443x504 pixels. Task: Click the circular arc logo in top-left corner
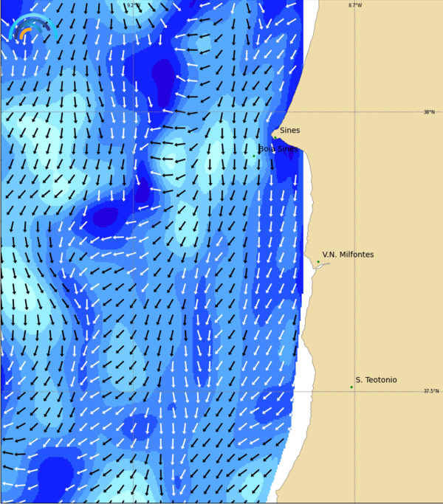[x=32, y=28]
